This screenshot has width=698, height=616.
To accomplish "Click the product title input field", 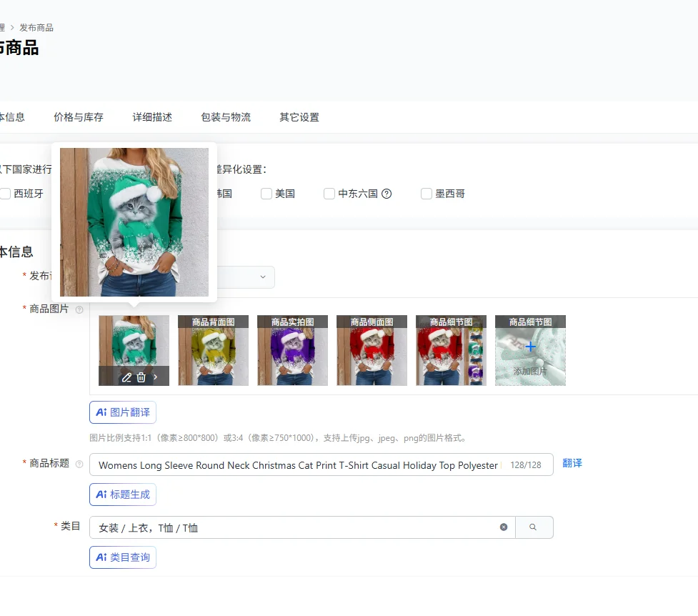I will (x=300, y=465).
